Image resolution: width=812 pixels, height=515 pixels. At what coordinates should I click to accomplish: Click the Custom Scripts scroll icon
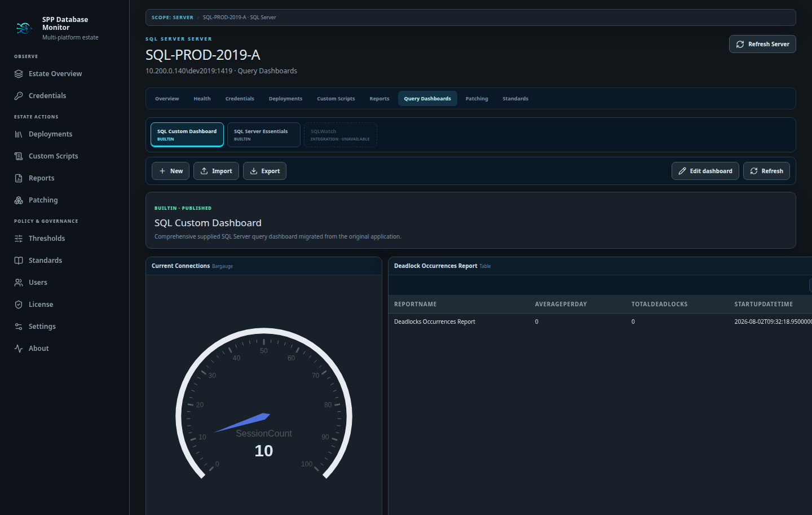pyautogui.click(x=19, y=156)
